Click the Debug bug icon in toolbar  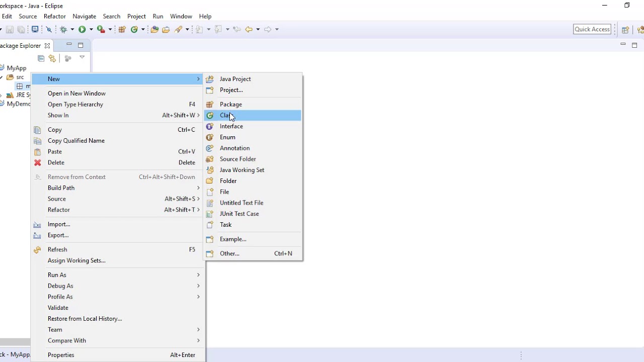[x=63, y=29]
